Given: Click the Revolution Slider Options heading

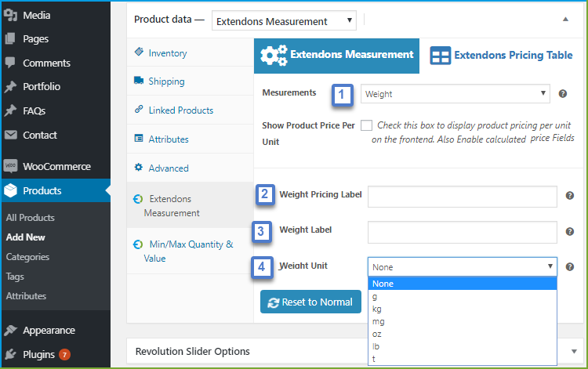Looking at the screenshot, I should point(192,352).
